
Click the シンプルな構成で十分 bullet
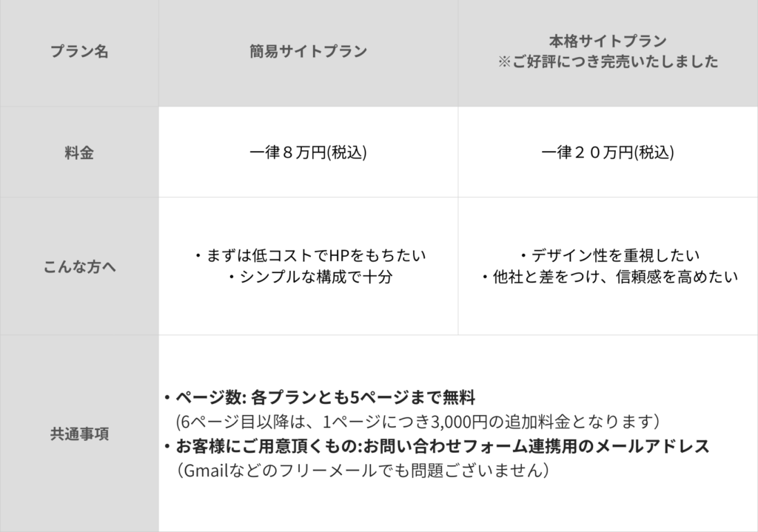pos(311,277)
